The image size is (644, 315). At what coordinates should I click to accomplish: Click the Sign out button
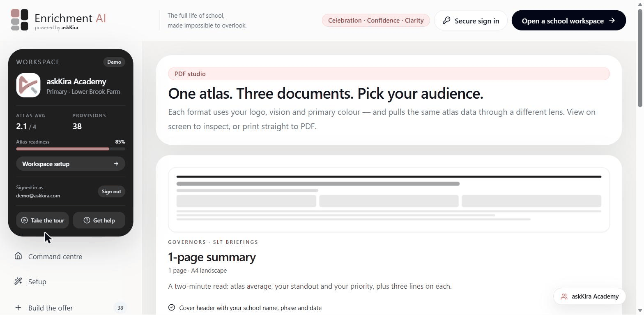click(x=111, y=192)
